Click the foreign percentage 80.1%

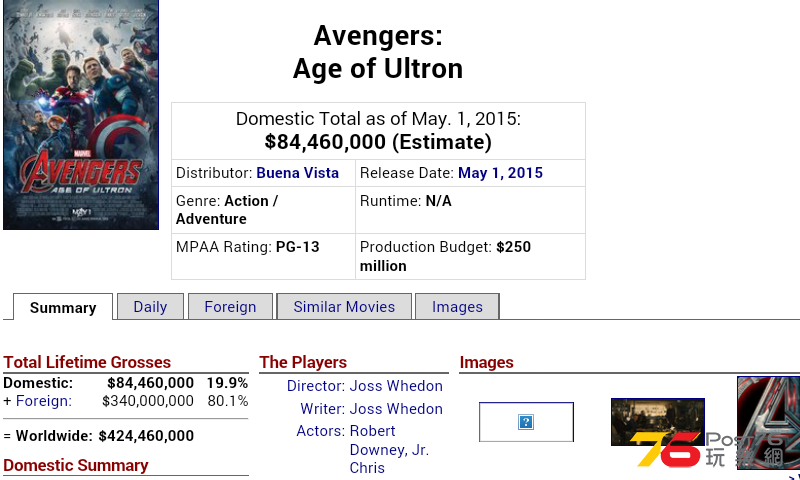[228, 401]
